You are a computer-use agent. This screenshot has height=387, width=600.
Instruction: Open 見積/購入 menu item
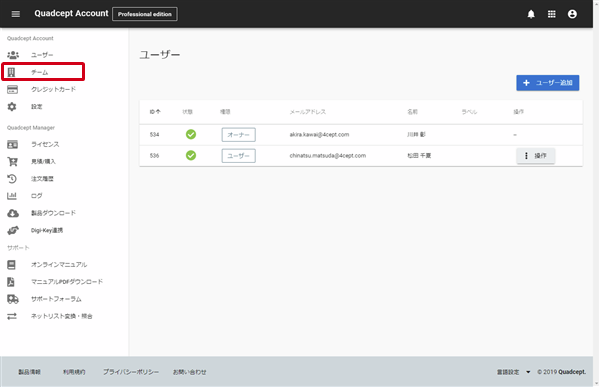(x=43, y=162)
